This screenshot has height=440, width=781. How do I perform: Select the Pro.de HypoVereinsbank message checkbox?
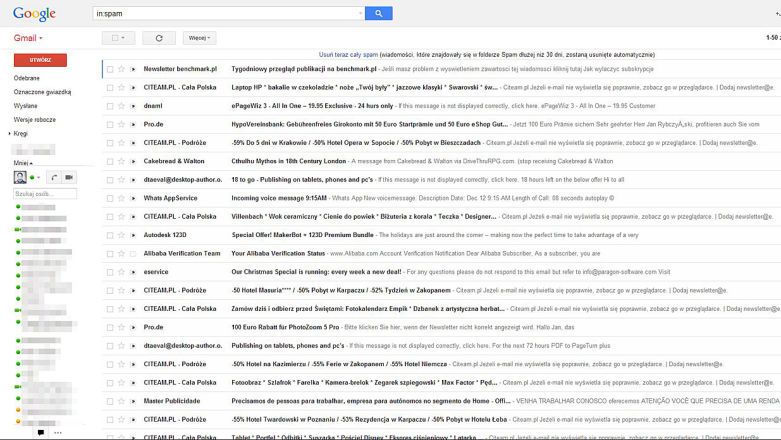110,125
